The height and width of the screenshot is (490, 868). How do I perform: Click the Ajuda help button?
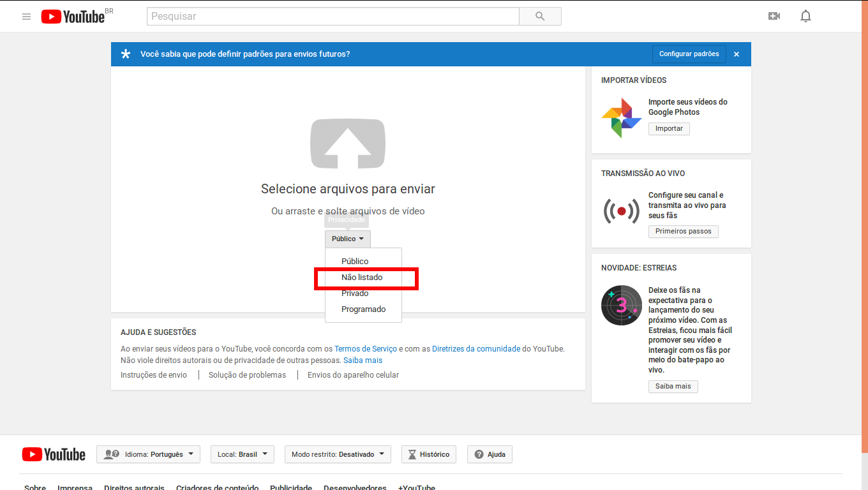coord(490,454)
